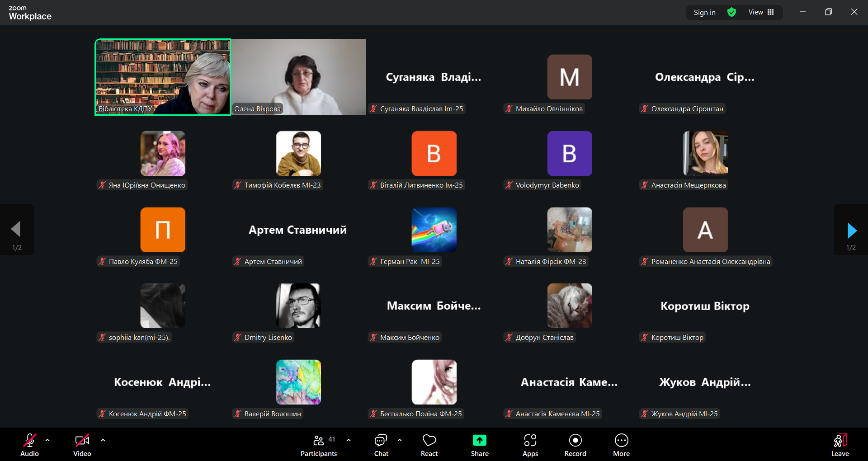The width and height of the screenshot is (868, 461).
Task: Open the React heart icon
Action: pyautogui.click(x=429, y=440)
